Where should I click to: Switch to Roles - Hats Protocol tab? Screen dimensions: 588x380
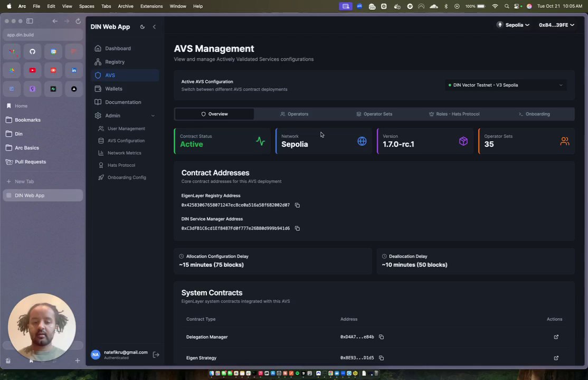(454, 114)
